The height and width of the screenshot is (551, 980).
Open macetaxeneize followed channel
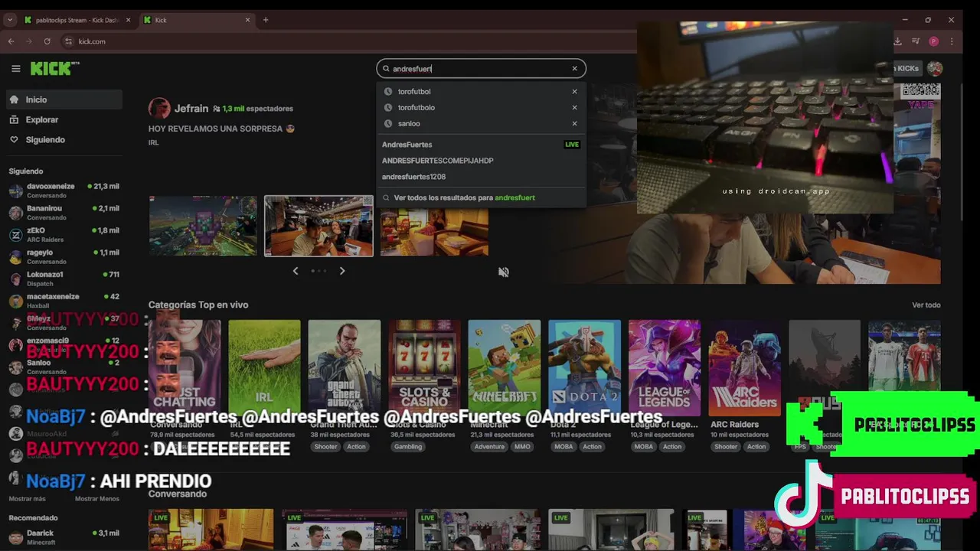point(64,301)
